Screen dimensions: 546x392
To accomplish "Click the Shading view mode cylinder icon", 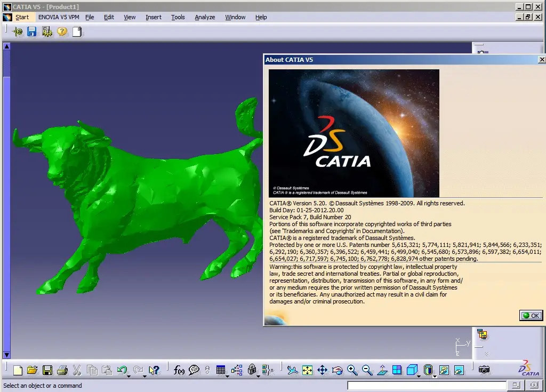I will [x=428, y=370].
